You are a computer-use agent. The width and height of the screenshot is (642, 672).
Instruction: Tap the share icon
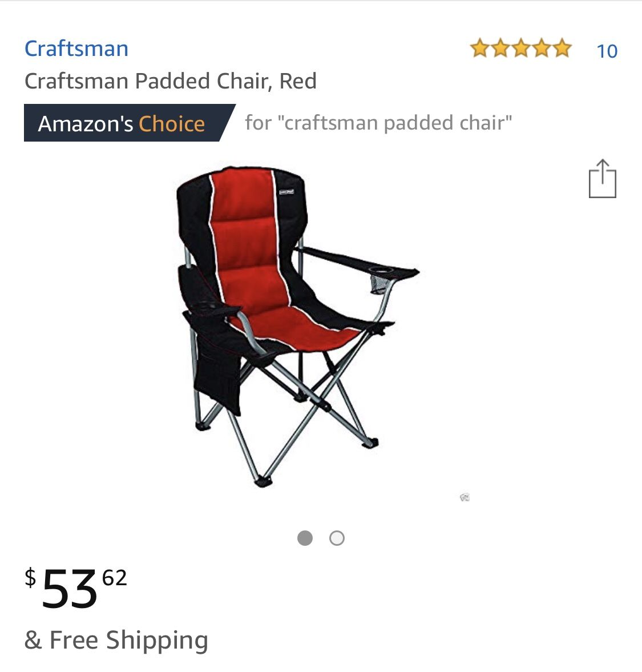(602, 179)
